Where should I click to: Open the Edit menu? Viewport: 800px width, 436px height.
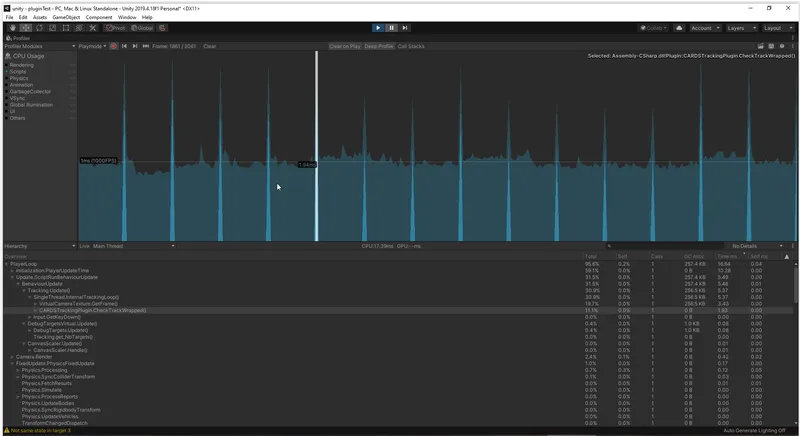[x=23, y=17]
